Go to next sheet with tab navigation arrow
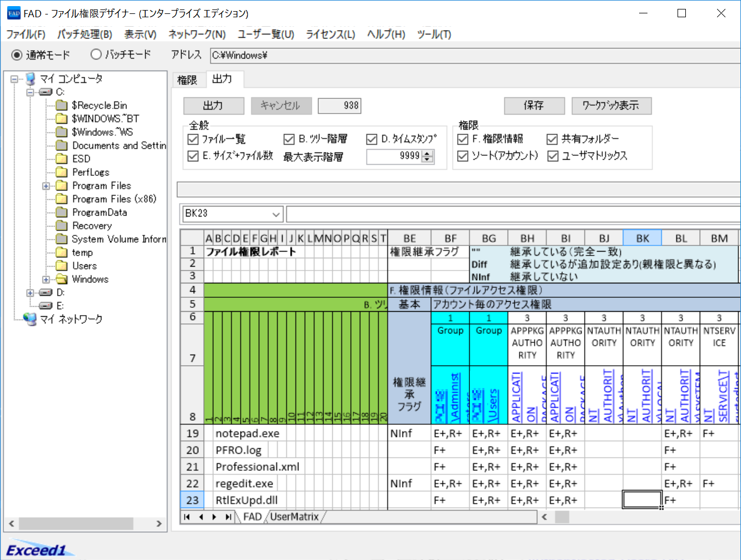This screenshot has height=560, width=741. [214, 517]
